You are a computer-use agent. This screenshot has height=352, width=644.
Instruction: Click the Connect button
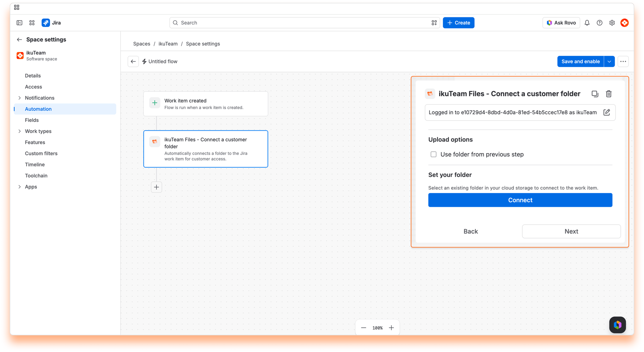[520, 200]
